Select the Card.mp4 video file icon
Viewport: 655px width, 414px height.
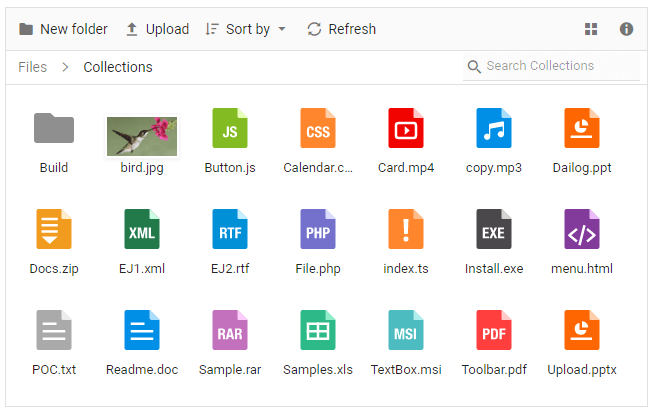click(406, 129)
